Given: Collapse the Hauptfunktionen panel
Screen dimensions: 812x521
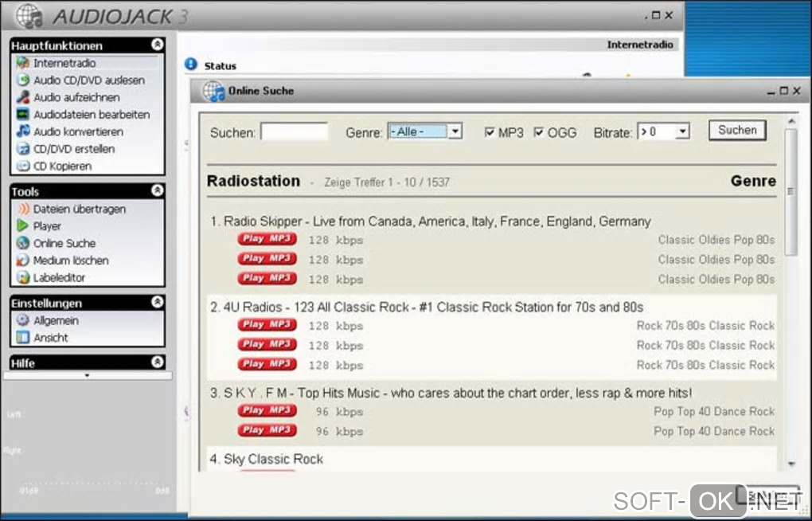Looking at the screenshot, I should 158,45.
